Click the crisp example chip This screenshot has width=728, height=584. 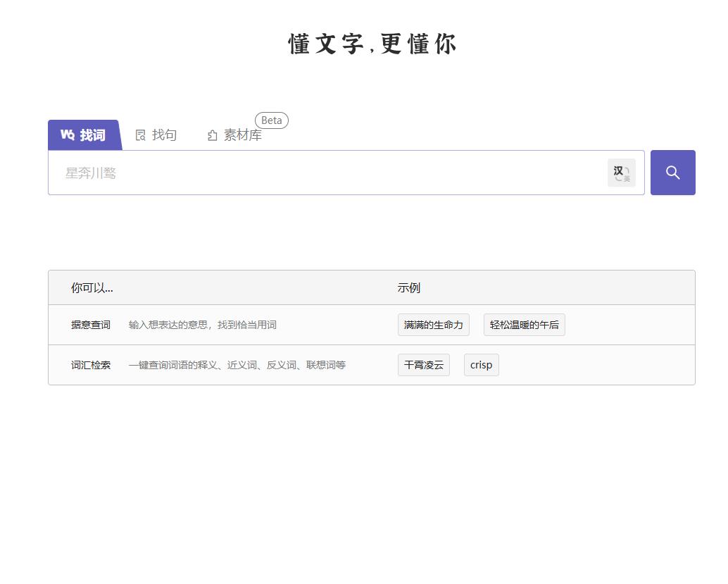[x=481, y=365]
